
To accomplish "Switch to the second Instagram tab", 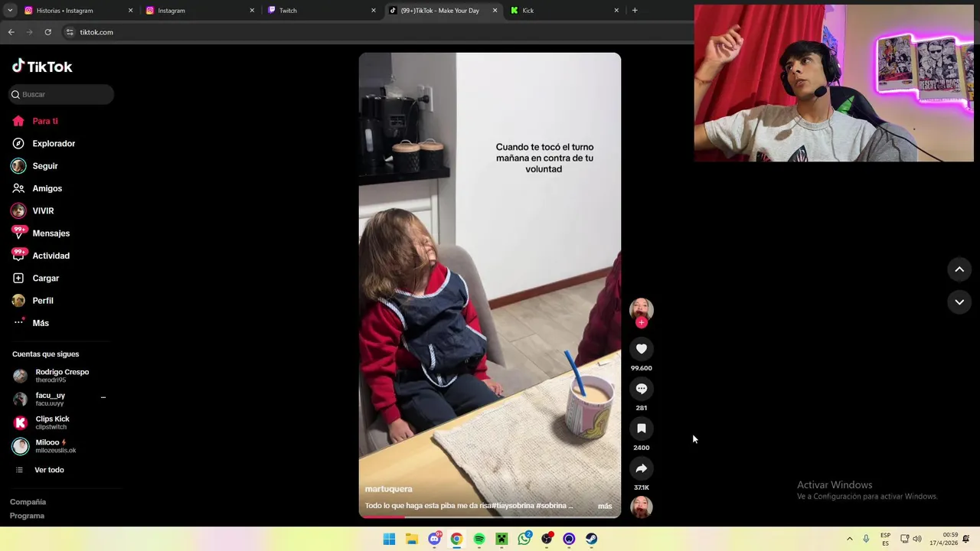I will coord(199,11).
